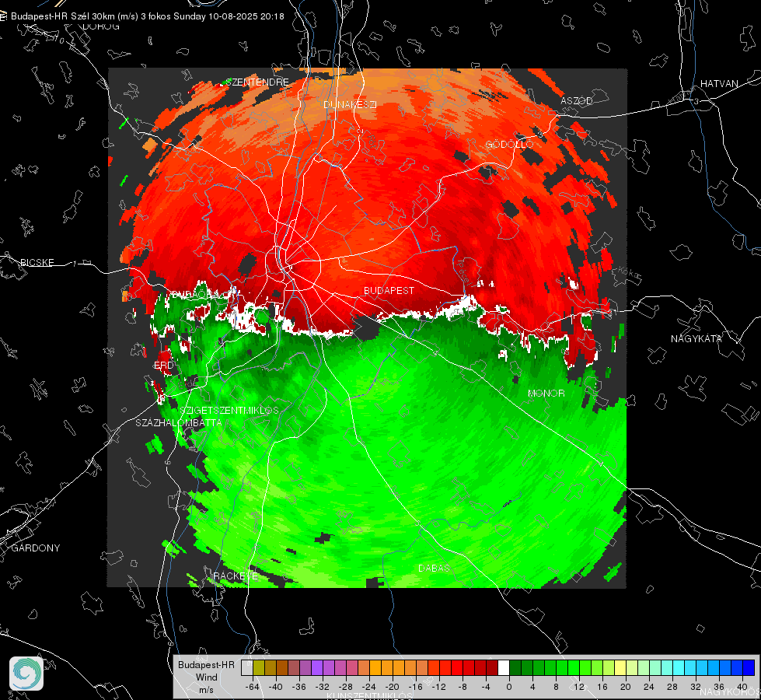Click the '40' value on the legend scale
This screenshot has height=700, width=761.
tap(742, 687)
